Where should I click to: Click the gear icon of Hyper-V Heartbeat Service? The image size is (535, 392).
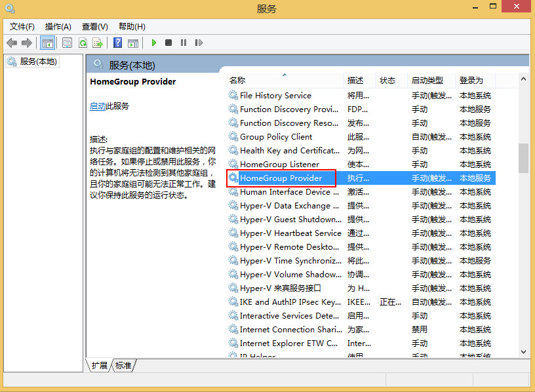click(x=233, y=233)
